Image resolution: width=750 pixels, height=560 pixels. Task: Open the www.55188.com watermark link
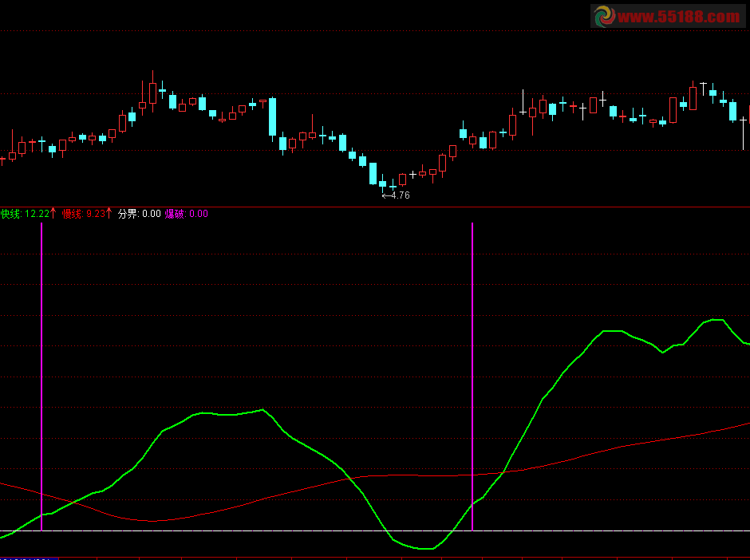tap(678, 16)
